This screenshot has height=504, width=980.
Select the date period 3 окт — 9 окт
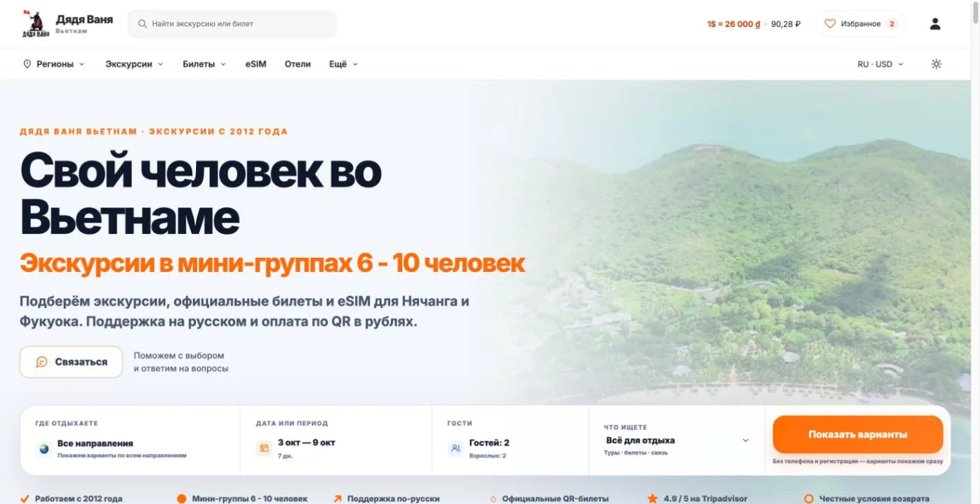tap(336, 441)
